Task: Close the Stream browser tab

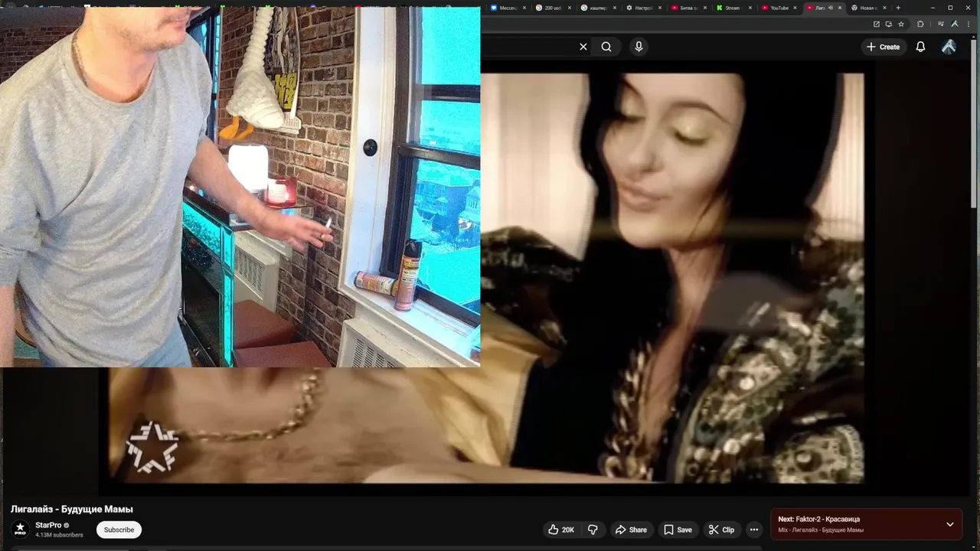Action: pyautogui.click(x=750, y=8)
